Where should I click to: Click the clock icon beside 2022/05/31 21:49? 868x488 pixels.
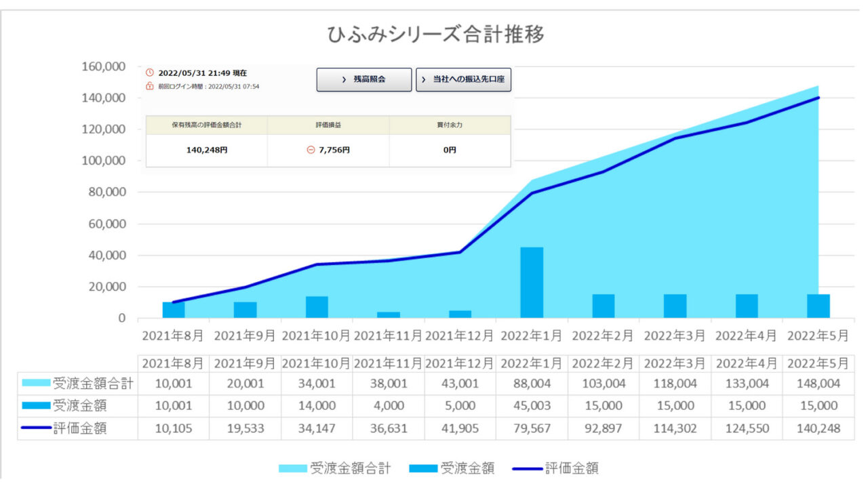point(150,73)
